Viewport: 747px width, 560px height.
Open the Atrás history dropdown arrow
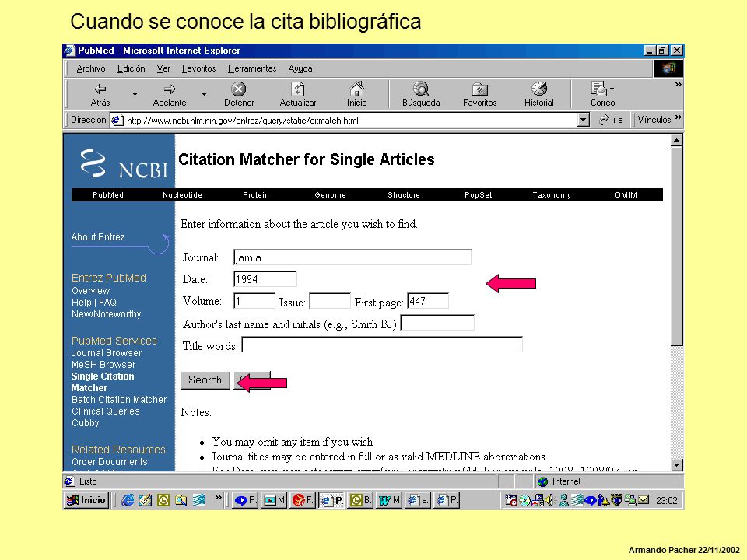135,94
